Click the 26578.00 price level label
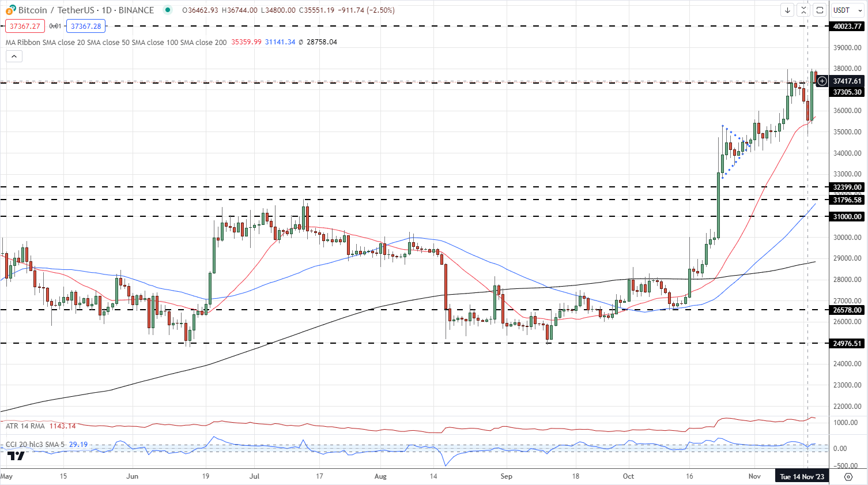Image resolution: width=868 pixels, height=485 pixels. click(847, 310)
